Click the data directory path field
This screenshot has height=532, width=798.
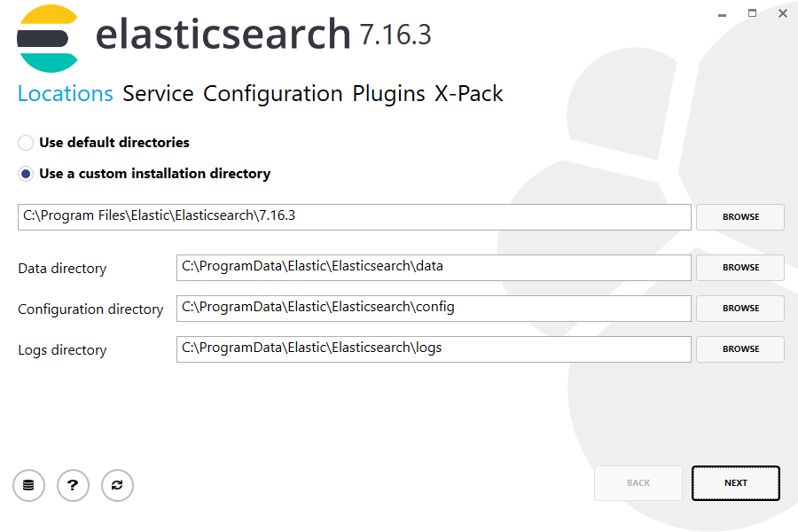click(x=434, y=267)
